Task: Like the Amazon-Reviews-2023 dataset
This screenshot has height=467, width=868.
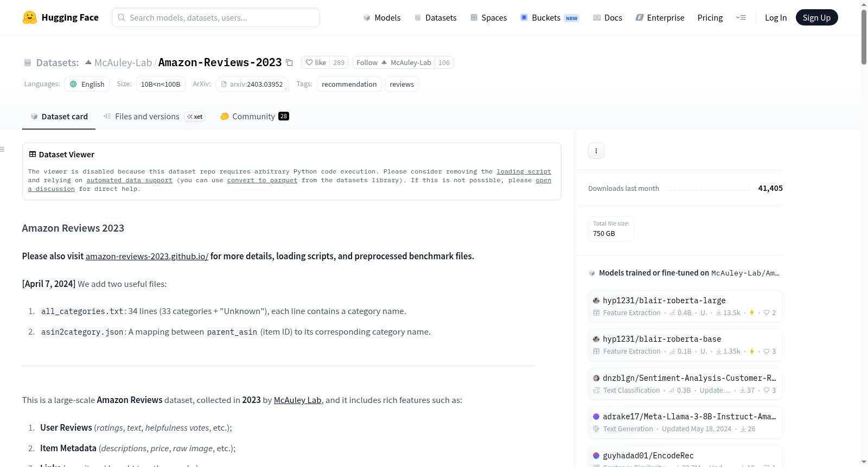Action: (x=316, y=62)
